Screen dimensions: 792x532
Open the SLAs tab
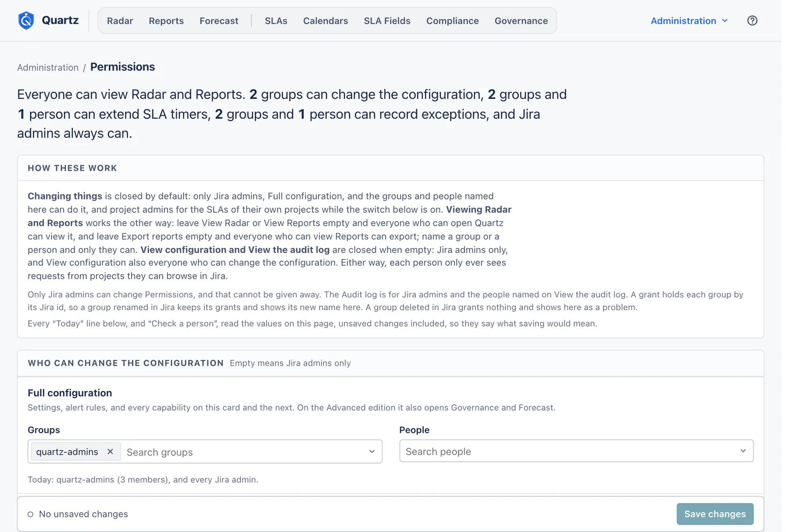point(276,21)
